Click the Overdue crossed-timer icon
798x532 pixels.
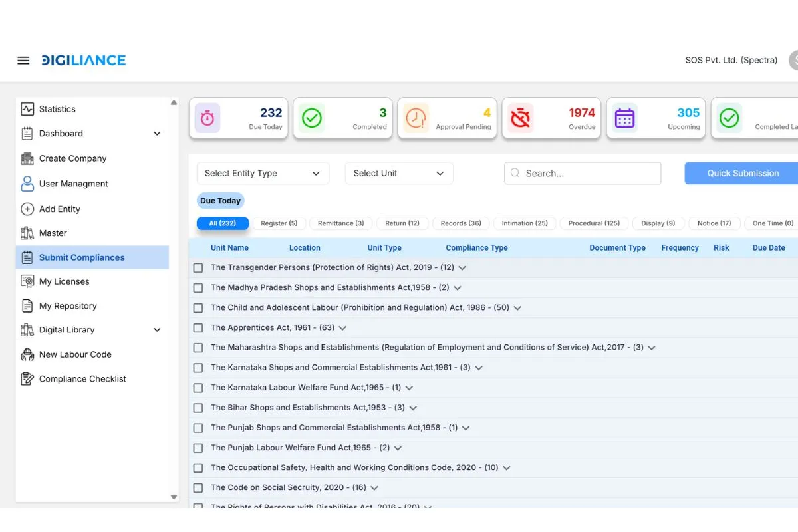[521, 118]
